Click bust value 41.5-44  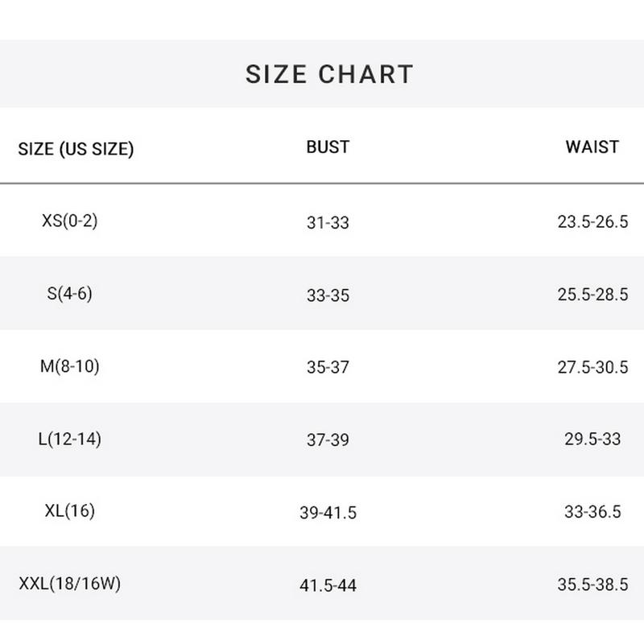pyautogui.click(x=328, y=586)
